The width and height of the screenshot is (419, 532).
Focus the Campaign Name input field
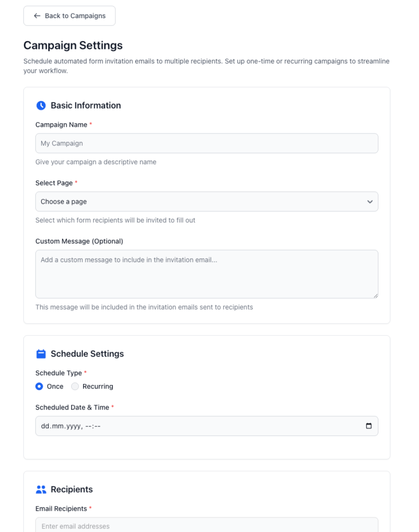pyautogui.click(x=206, y=143)
